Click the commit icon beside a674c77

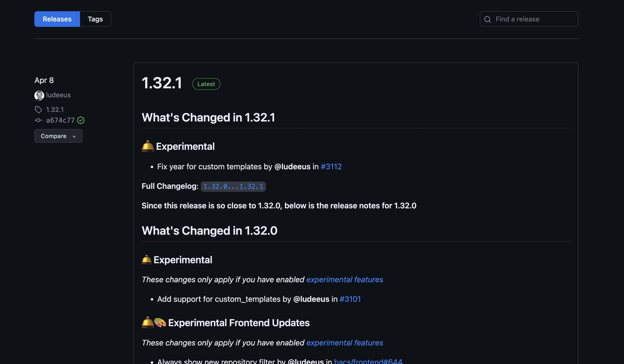38,120
